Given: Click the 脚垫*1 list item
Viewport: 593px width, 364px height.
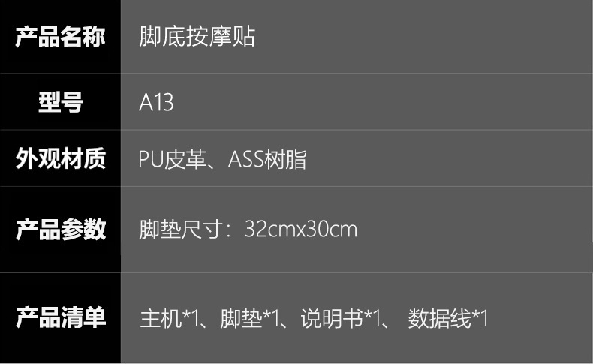Looking at the screenshot, I should point(250,318).
